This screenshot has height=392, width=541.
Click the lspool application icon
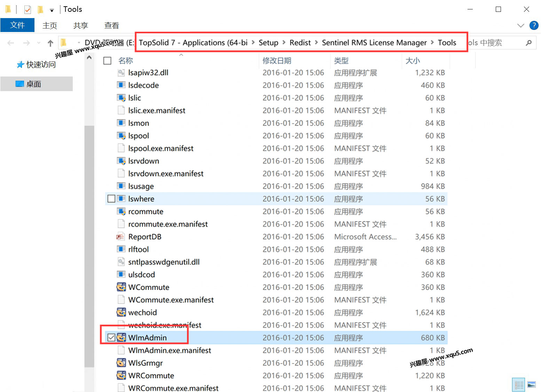(x=121, y=136)
